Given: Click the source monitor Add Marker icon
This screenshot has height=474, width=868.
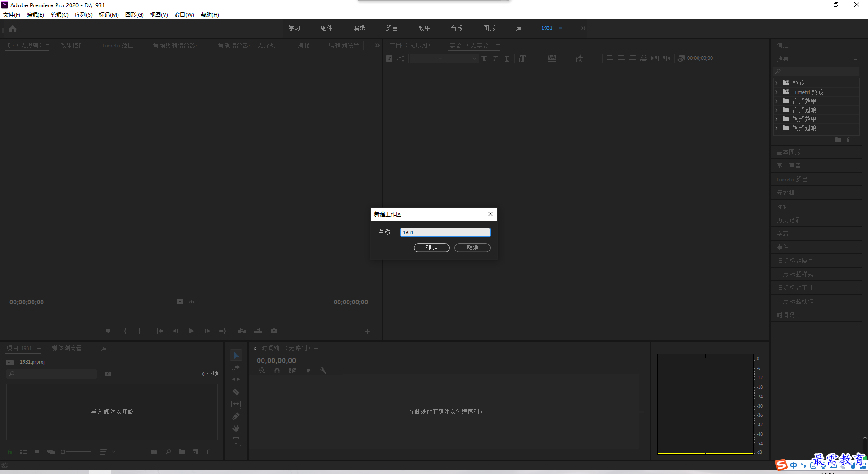Looking at the screenshot, I should pos(108,331).
